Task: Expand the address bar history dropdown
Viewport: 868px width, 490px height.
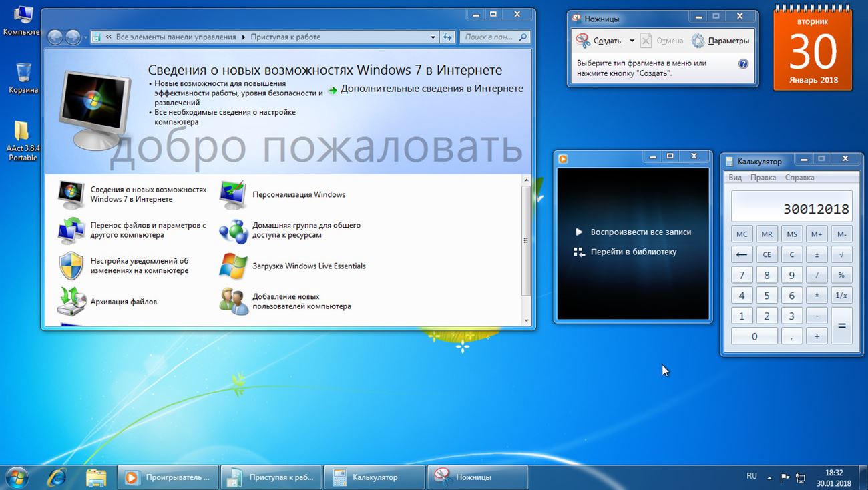Action: [x=433, y=37]
